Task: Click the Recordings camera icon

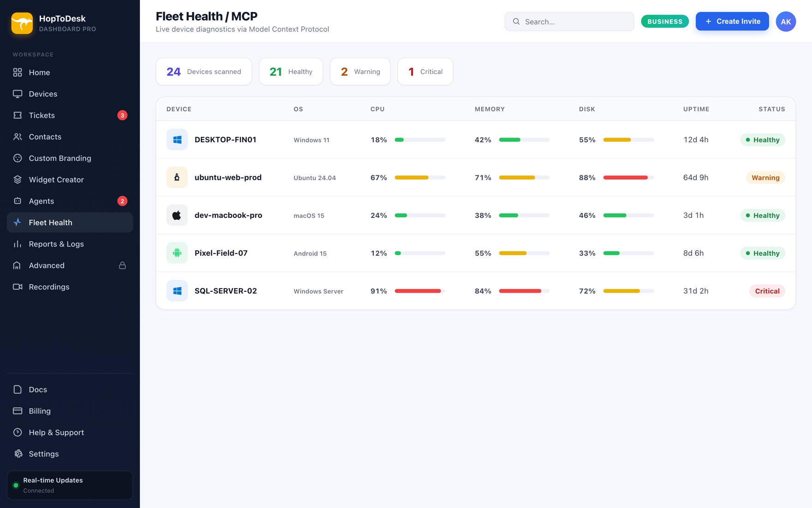Action: [18, 287]
